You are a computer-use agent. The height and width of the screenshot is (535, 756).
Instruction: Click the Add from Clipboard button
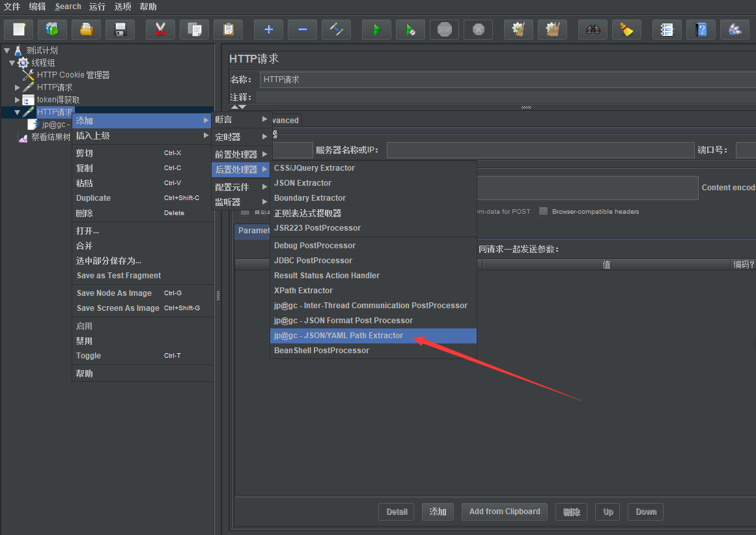point(505,512)
